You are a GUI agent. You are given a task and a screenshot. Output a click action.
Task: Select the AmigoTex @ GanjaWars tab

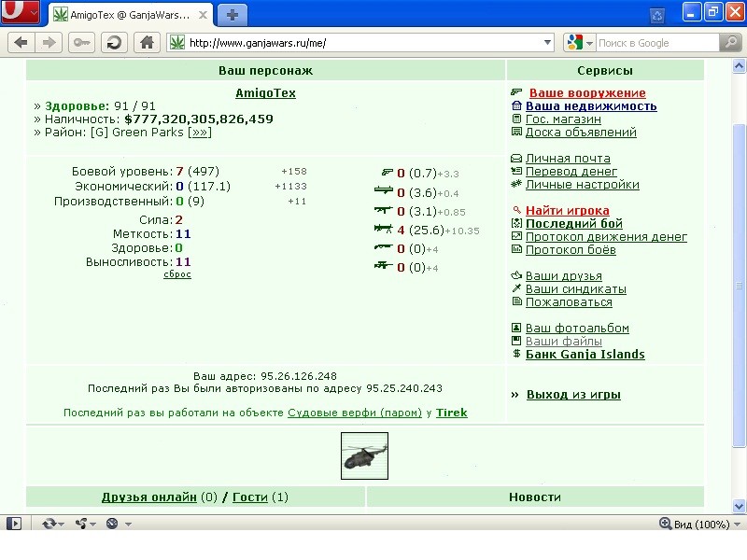coord(130,15)
